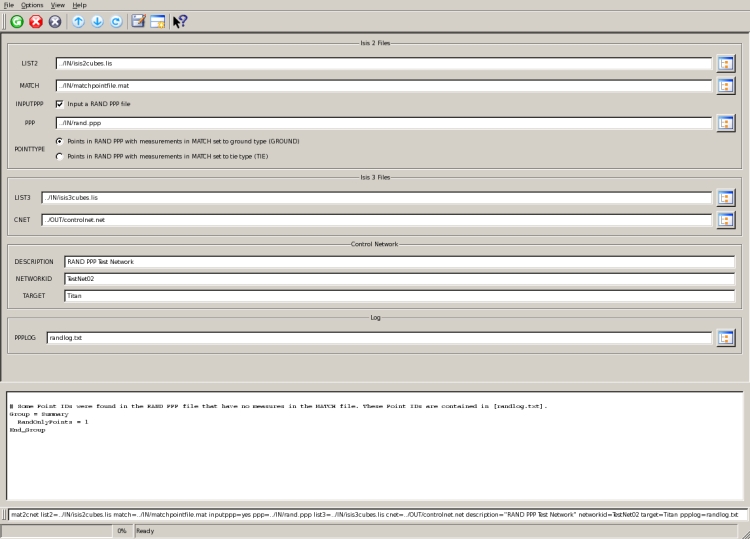The width and height of the screenshot is (750, 539).
Task: Browse for the MATCH point file
Action: [726, 86]
